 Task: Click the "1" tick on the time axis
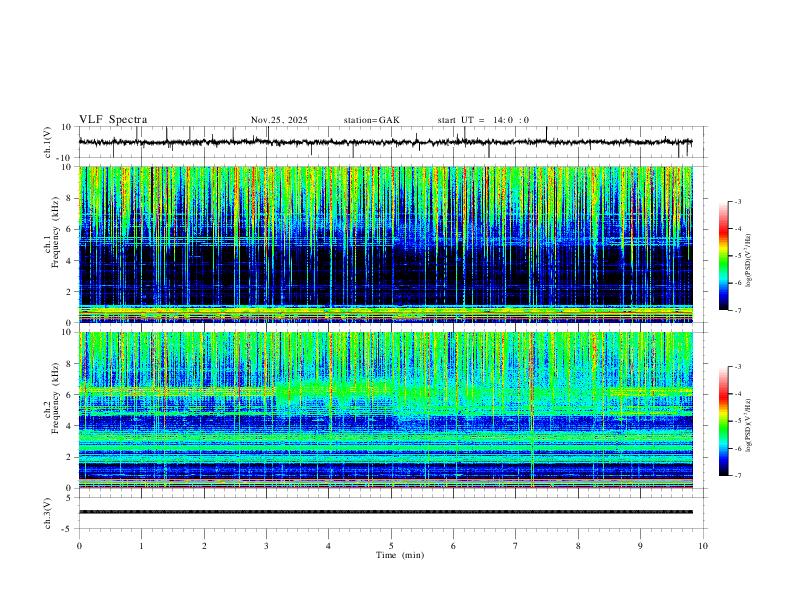[141, 546]
